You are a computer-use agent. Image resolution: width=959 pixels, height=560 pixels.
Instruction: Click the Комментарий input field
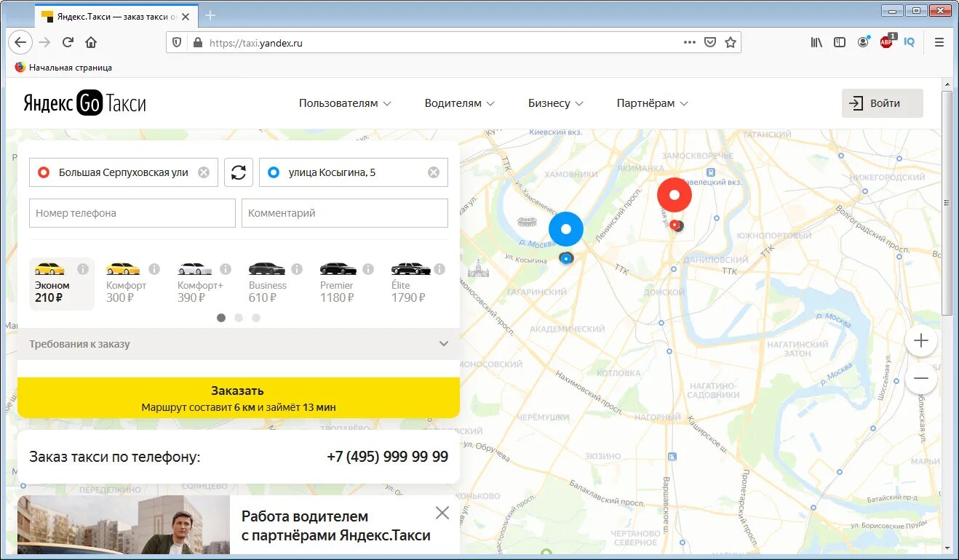pyautogui.click(x=345, y=213)
